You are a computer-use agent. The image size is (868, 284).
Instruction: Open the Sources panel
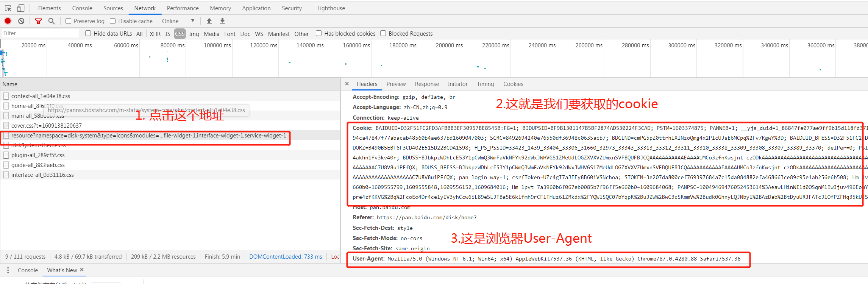113,8
